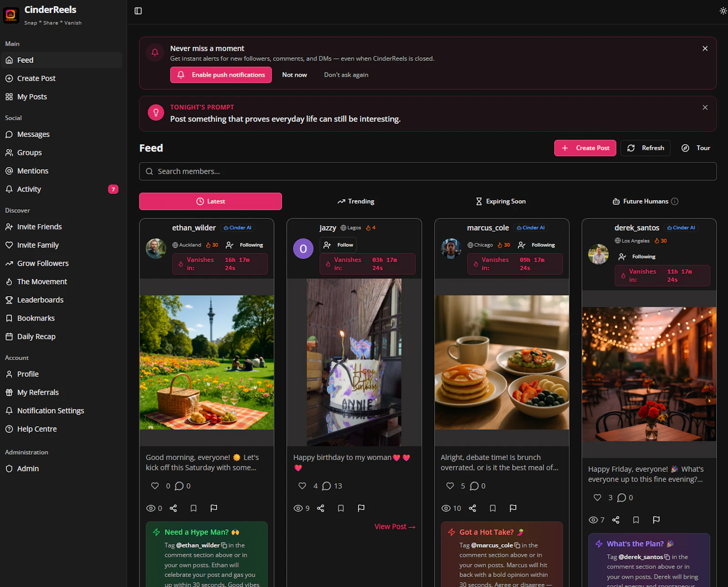Open Groups section

click(62, 152)
